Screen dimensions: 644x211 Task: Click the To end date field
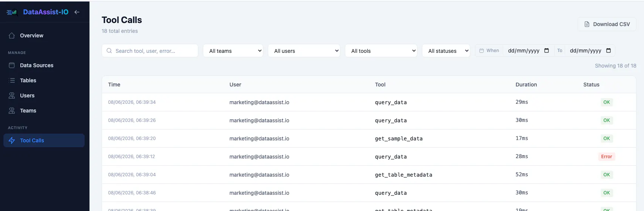tap(590, 51)
